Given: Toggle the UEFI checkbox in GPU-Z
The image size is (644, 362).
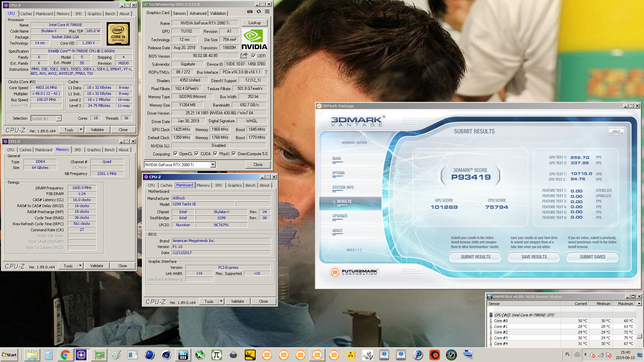Looking at the screenshot, I should point(254,56).
